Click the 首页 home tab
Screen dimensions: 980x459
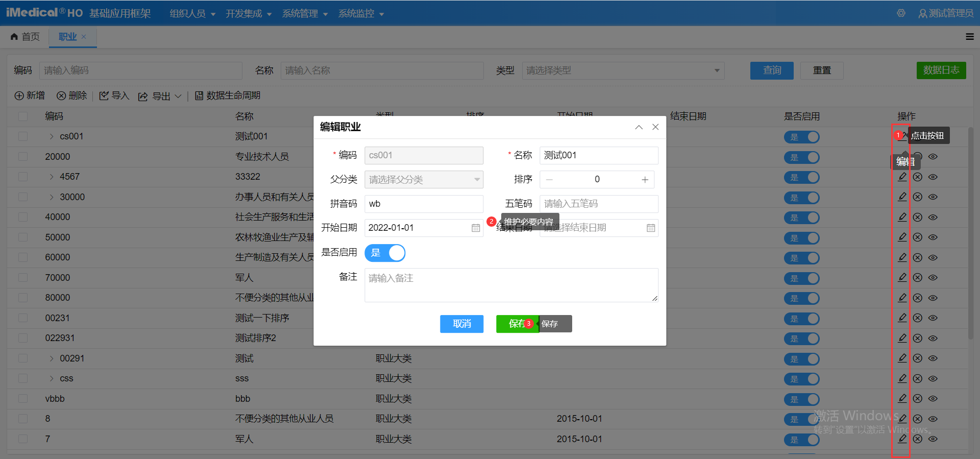(25, 37)
